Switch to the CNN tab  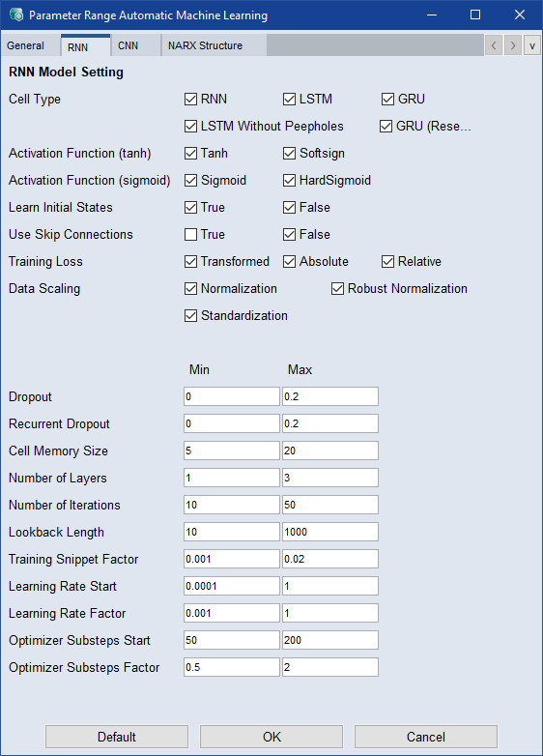129,45
